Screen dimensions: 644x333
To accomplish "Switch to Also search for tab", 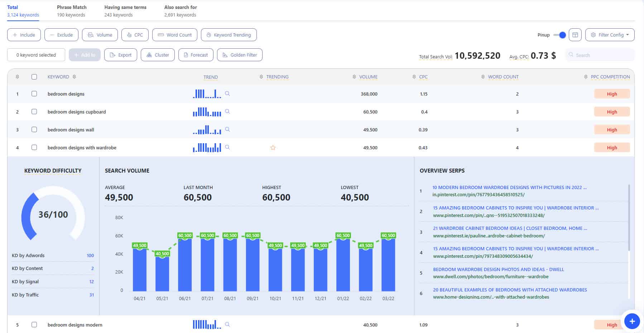I will pos(181,11).
